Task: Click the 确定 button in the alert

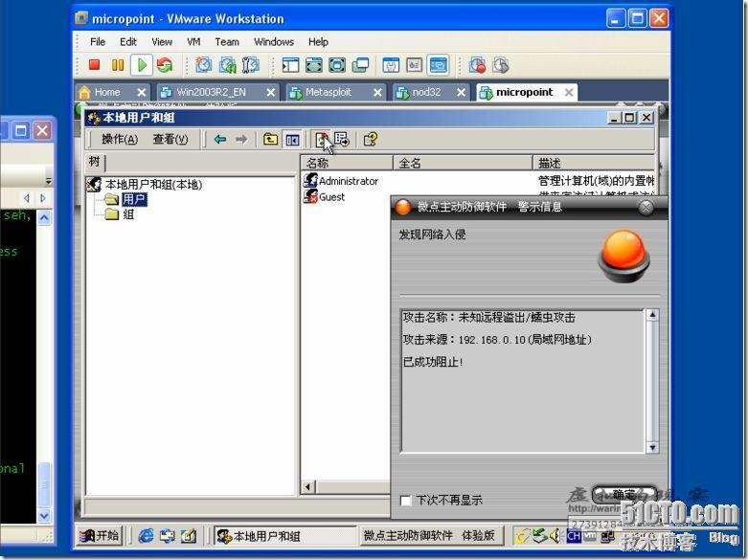Action: point(624,495)
